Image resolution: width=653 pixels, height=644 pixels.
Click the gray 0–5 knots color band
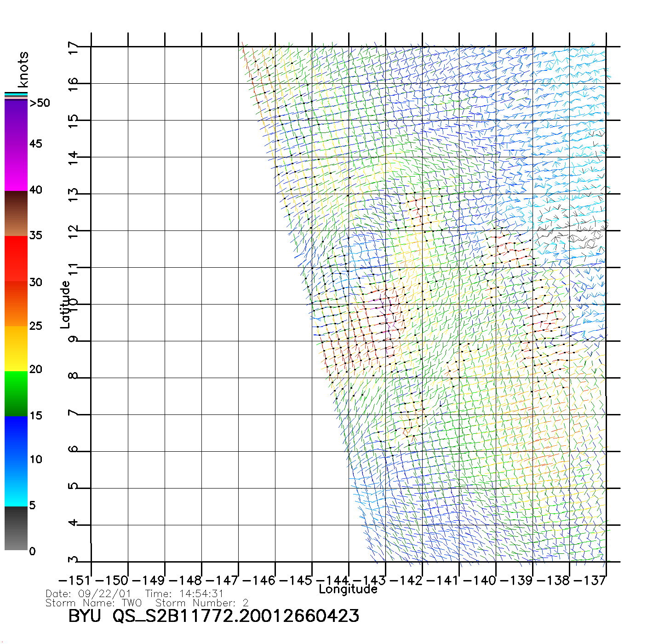[16, 528]
